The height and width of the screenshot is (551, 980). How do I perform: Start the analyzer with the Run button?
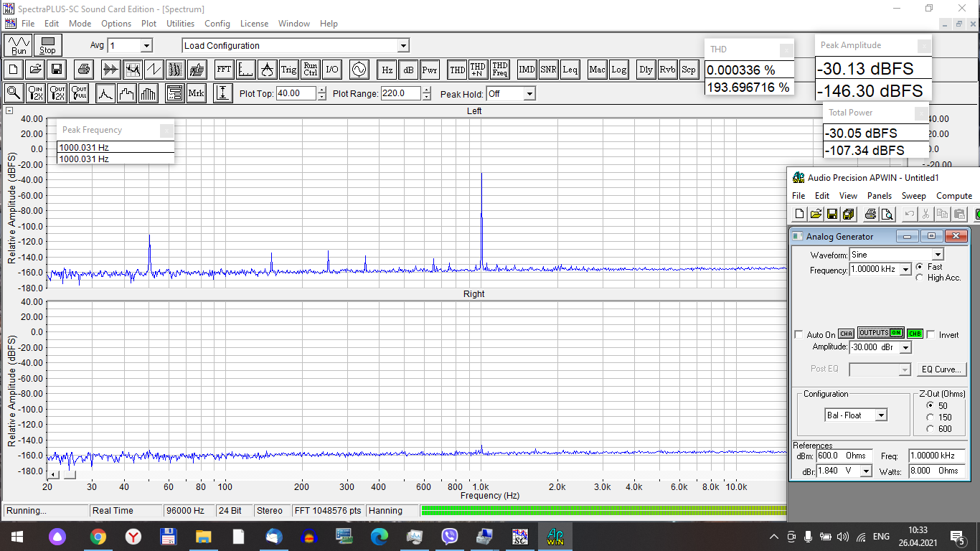pos(19,45)
